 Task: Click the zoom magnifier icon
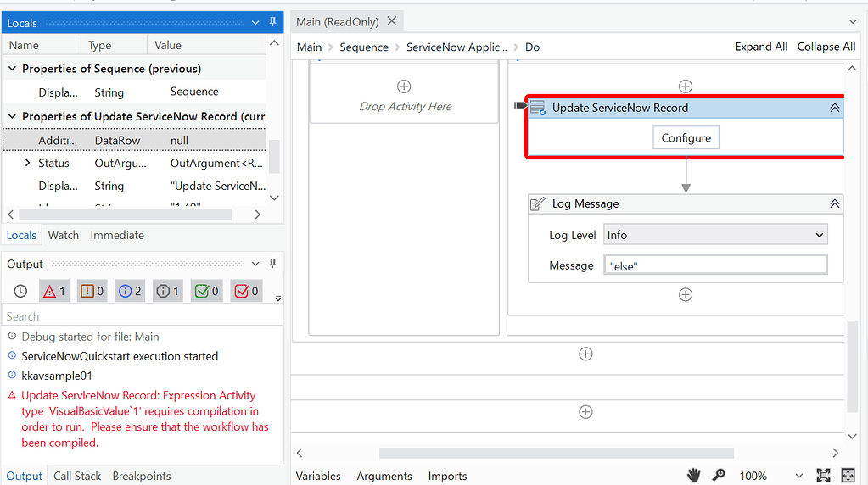(719, 475)
